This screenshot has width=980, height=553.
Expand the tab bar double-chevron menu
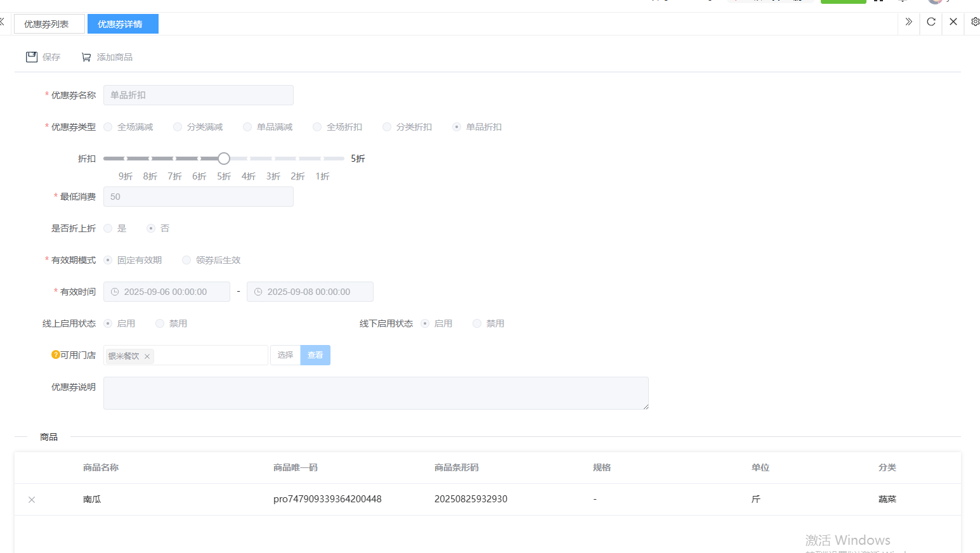click(908, 22)
